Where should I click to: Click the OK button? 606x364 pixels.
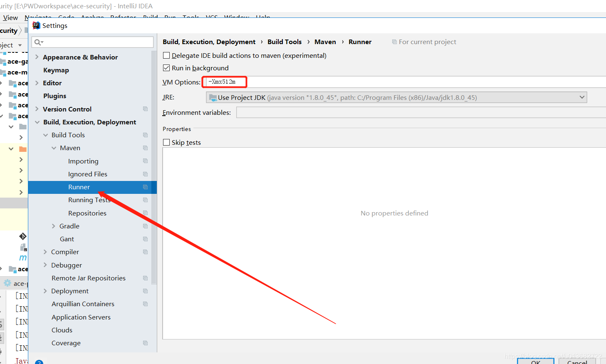coord(536,361)
